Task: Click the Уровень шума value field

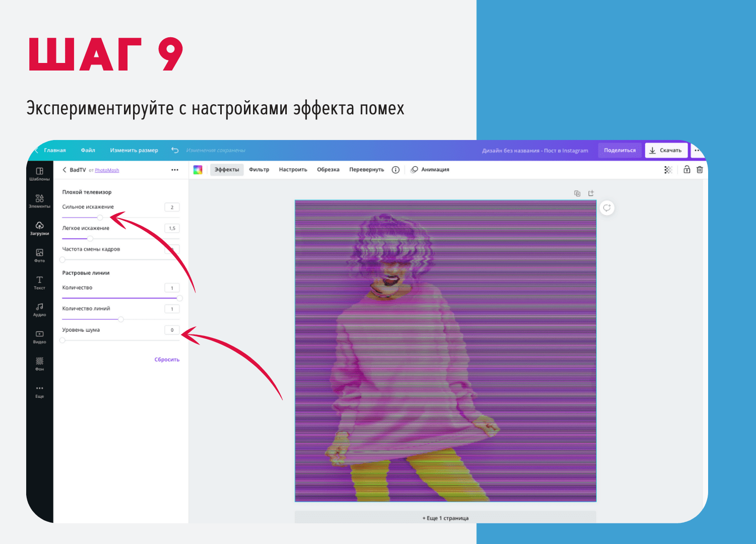Action: tap(172, 330)
